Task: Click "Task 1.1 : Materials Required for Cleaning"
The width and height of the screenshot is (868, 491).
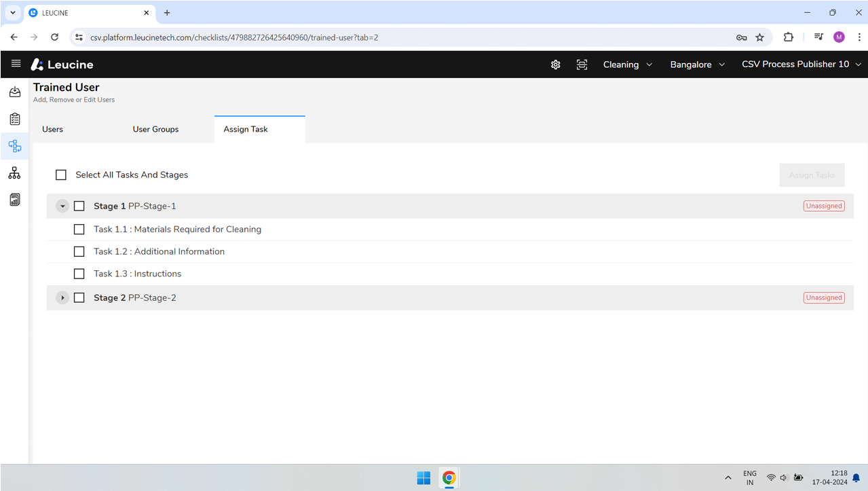Action: point(177,230)
